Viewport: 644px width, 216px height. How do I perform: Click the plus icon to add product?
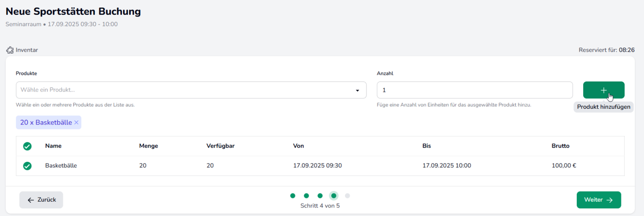tap(604, 90)
